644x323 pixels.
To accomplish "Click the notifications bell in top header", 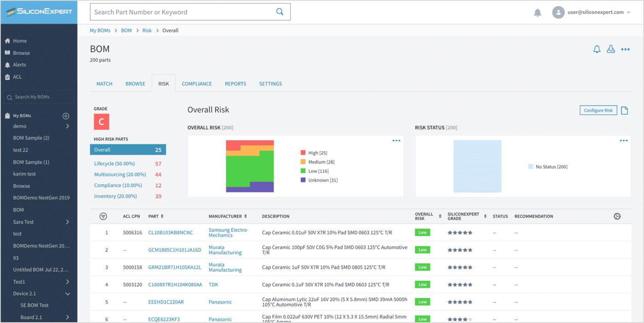I will click(537, 13).
